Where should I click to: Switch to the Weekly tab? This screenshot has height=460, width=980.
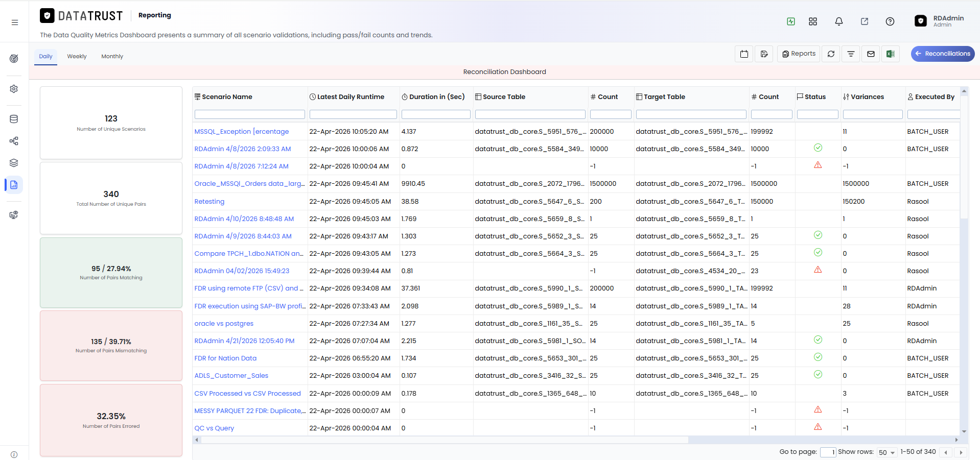tap(77, 56)
